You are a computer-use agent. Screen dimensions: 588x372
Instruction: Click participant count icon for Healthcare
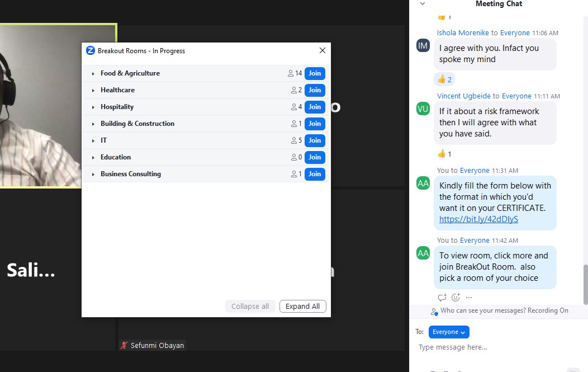pyautogui.click(x=294, y=90)
